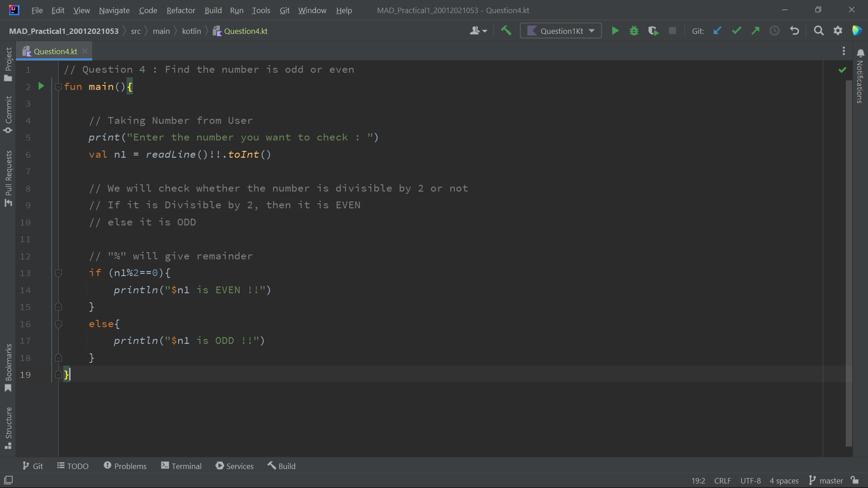This screenshot has height=488, width=868.
Task: Run Question1Kt with coverage
Action: pos(653,30)
